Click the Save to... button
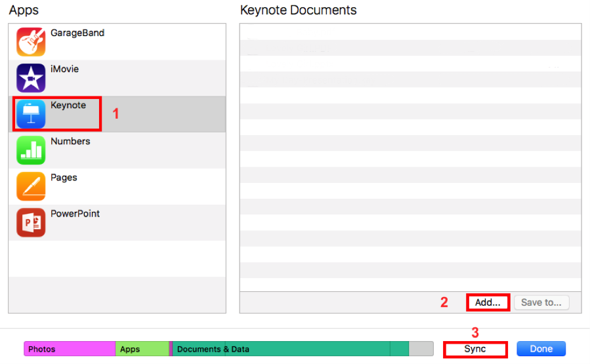This screenshot has height=364, width=590. pyautogui.click(x=541, y=302)
